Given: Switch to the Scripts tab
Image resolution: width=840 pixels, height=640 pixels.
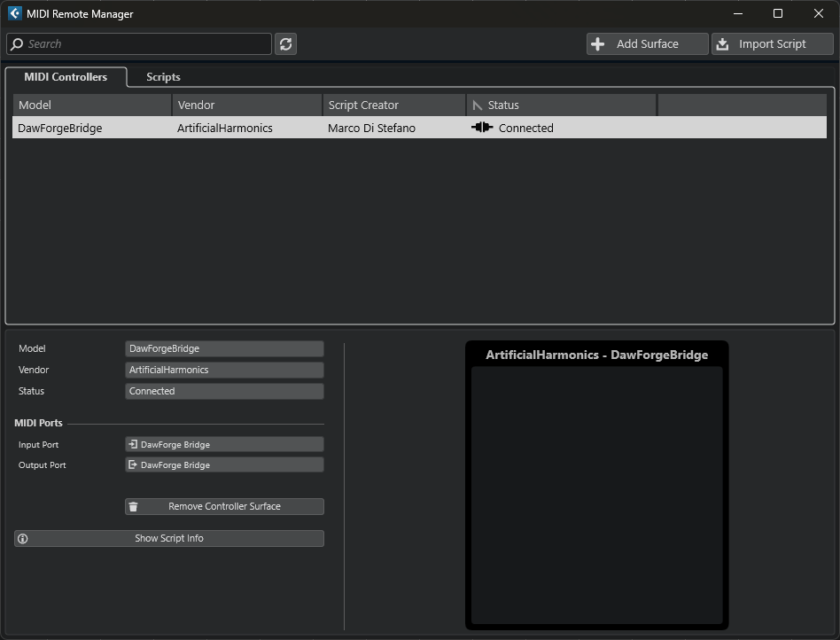Looking at the screenshot, I should click(x=163, y=76).
